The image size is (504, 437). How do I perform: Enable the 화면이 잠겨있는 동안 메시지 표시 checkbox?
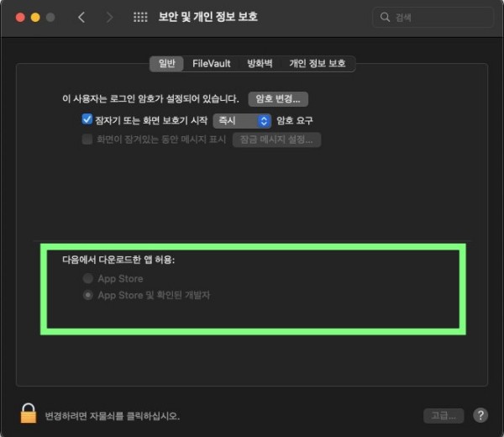87,140
